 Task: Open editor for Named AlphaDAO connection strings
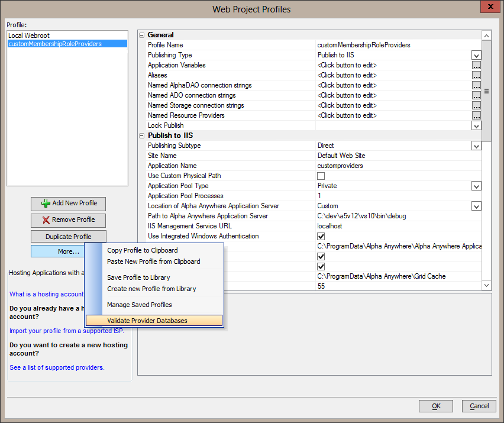click(476, 85)
